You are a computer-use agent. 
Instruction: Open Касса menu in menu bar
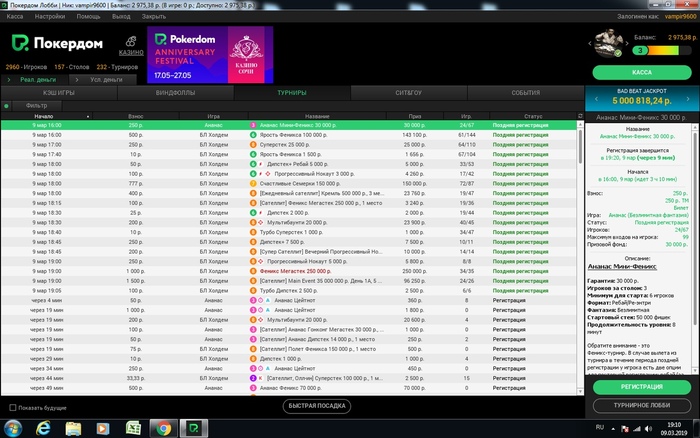(15, 17)
